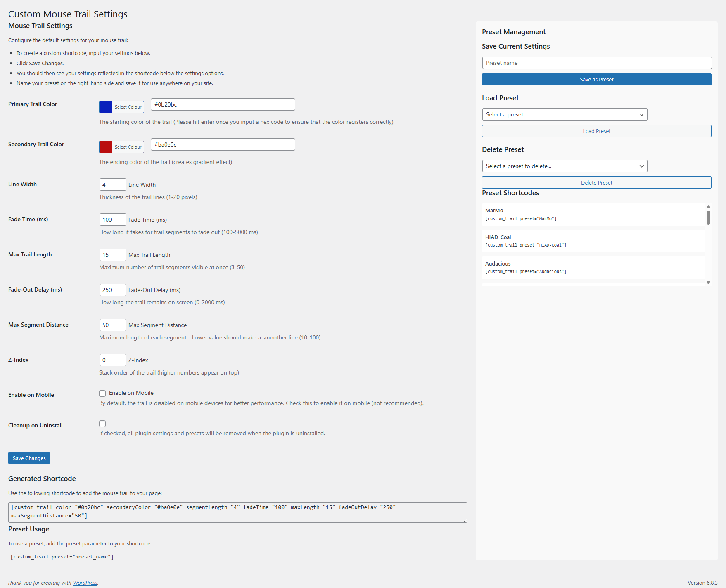The height and width of the screenshot is (588, 726).
Task: Click the preset_name example shortcode text
Action: 62,557
